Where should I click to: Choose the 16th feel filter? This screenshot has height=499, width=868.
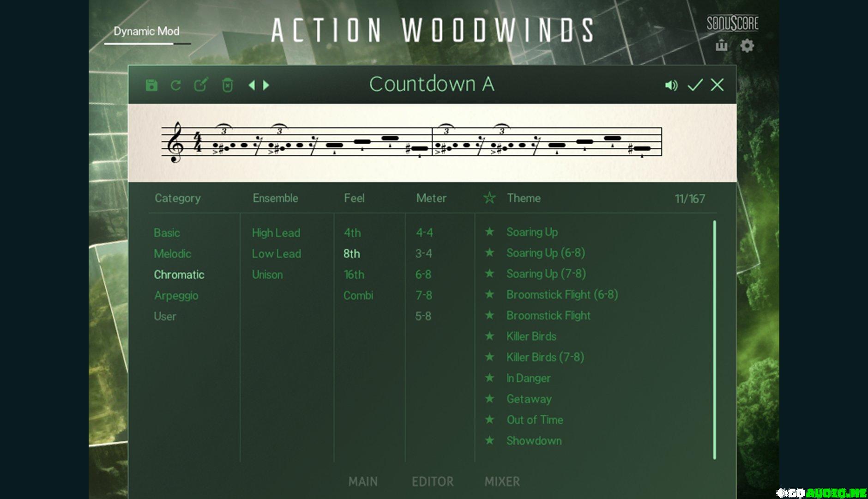coord(354,274)
